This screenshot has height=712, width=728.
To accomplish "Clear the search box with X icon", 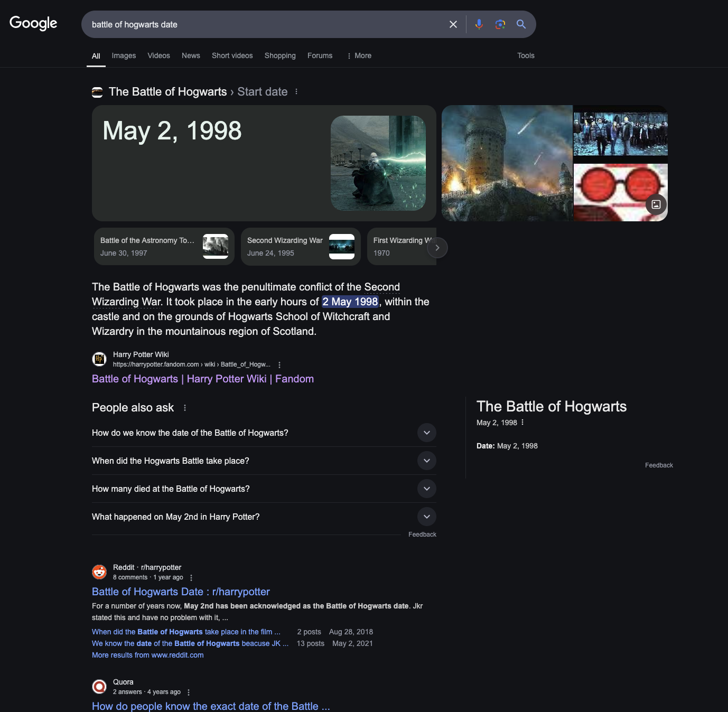I will point(453,24).
